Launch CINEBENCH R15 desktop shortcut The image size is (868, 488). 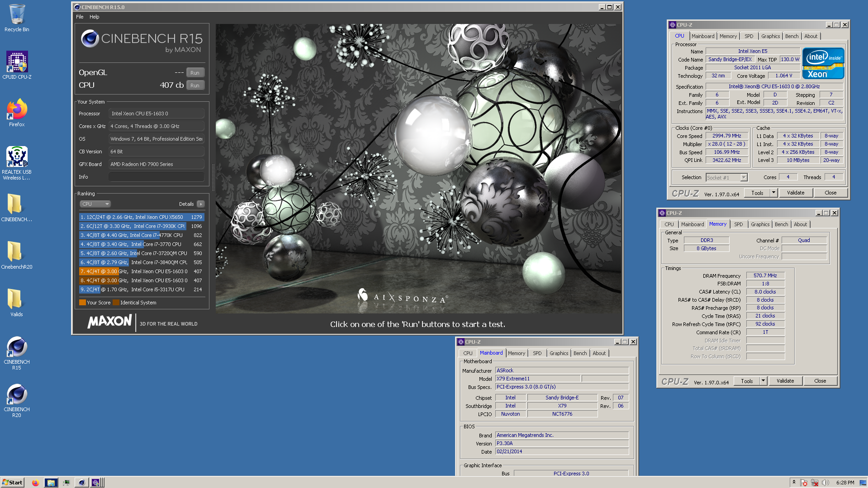tap(17, 353)
